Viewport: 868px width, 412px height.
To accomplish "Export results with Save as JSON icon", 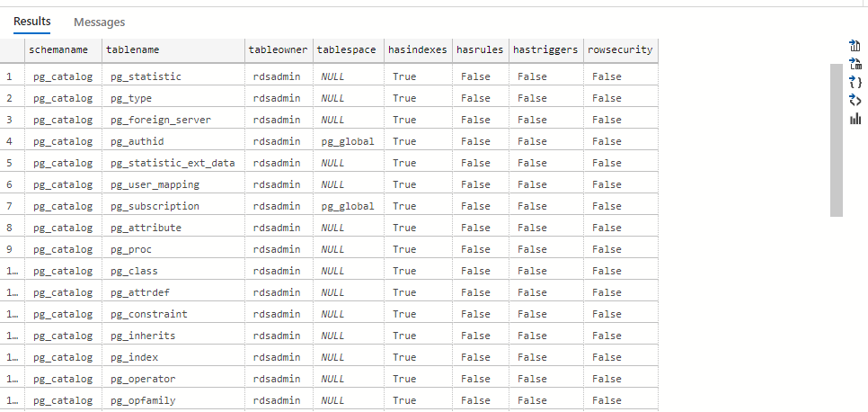I will pyautogui.click(x=855, y=82).
